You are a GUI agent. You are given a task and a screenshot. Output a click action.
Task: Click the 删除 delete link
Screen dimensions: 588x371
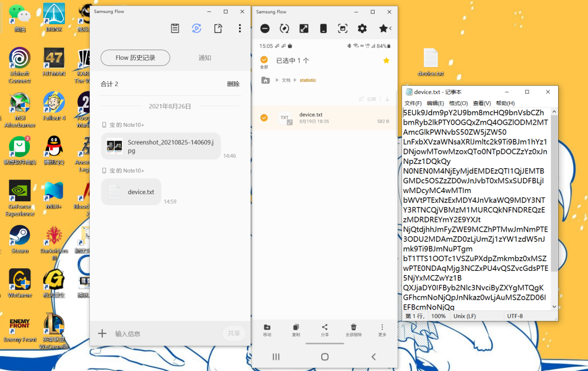(233, 84)
